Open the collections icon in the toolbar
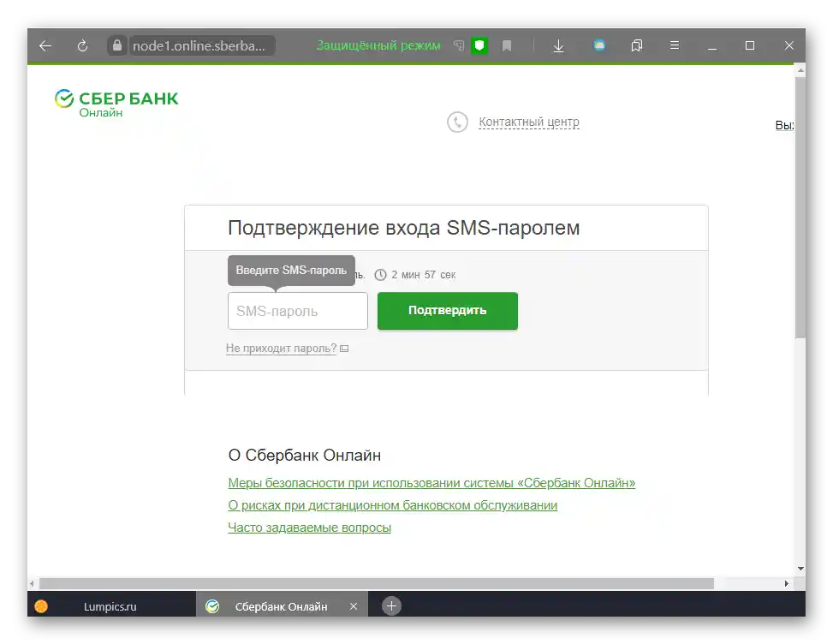Image resolution: width=833 pixels, height=644 pixels. (636, 45)
